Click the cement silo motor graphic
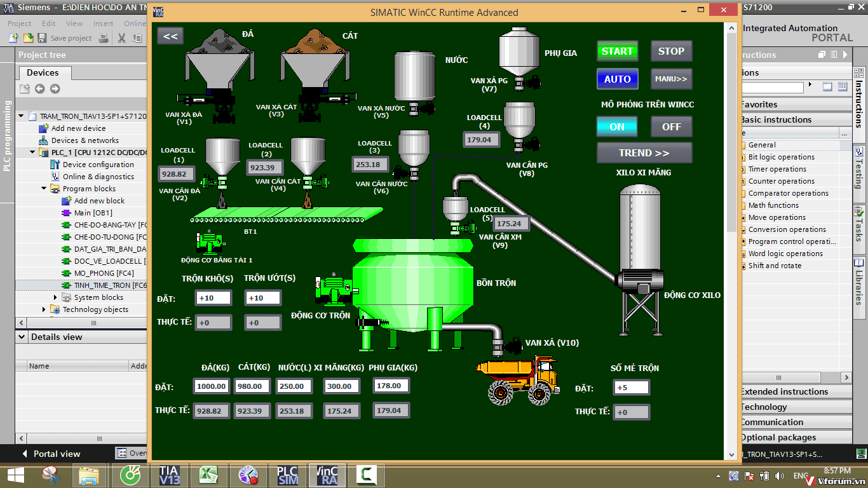868x488 pixels. coord(640,280)
